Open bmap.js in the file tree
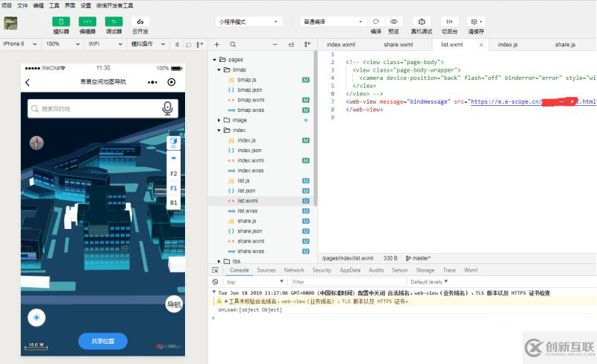 [x=247, y=80]
